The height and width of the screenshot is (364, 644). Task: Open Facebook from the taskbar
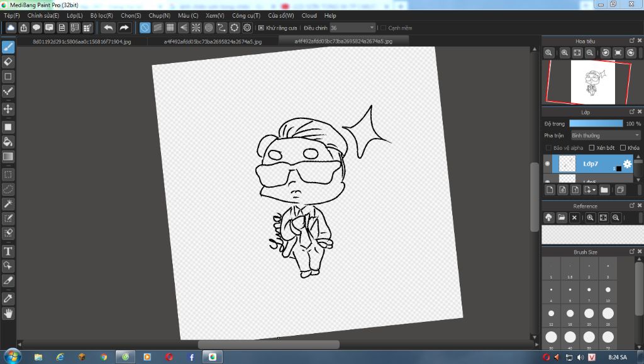click(191, 357)
